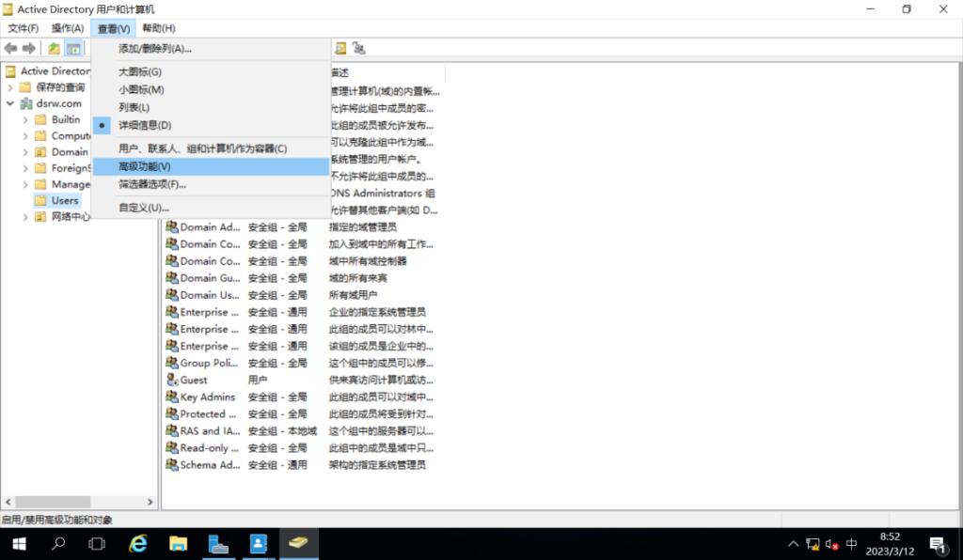The width and height of the screenshot is (963, 560).
Task: Open Server Manager from the taskbar
Action: [218, 544]
